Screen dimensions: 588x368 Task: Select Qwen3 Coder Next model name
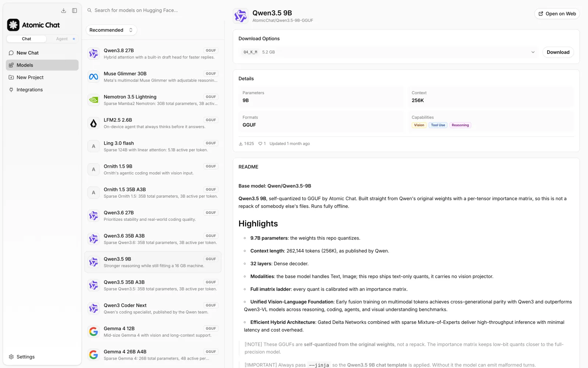tap(125, 305)
